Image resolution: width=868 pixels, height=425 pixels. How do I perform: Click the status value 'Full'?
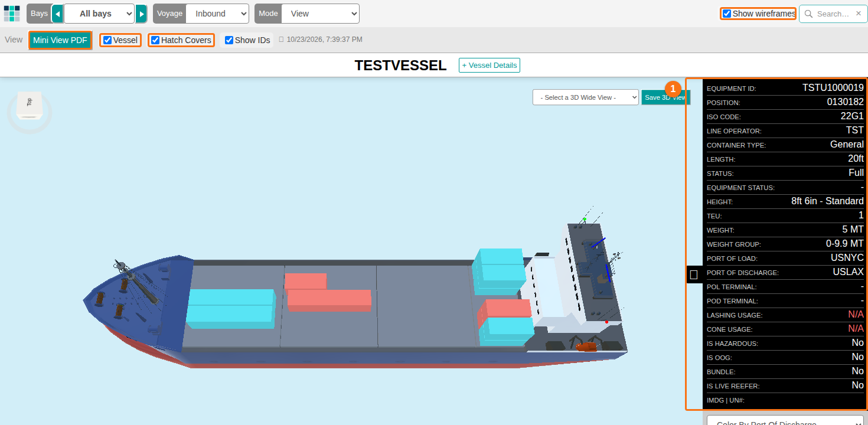[856, 173]
